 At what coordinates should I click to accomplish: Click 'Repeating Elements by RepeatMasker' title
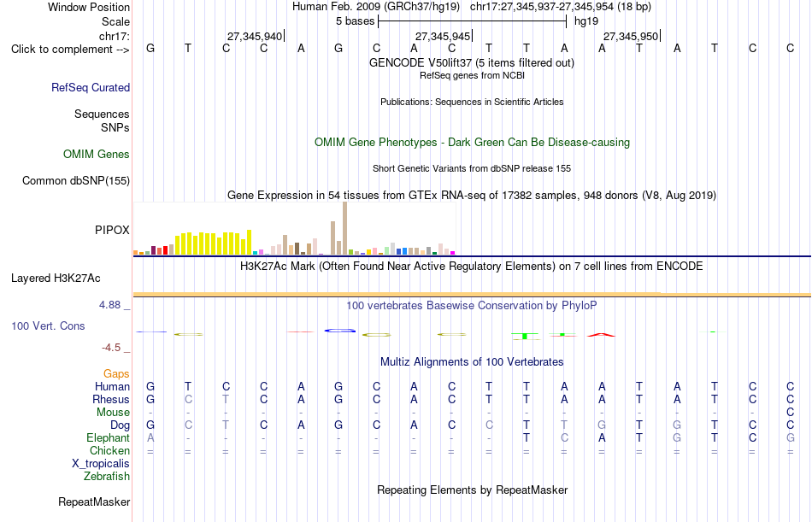click(x=473, y=490)
